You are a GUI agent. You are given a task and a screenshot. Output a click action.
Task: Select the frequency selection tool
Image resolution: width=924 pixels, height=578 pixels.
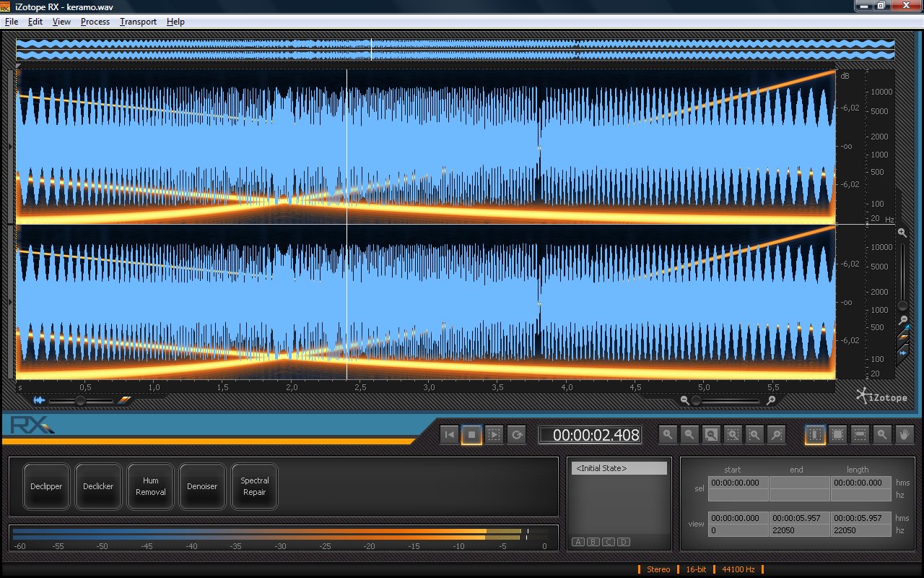pyautogui.click(x=860, y=435)
